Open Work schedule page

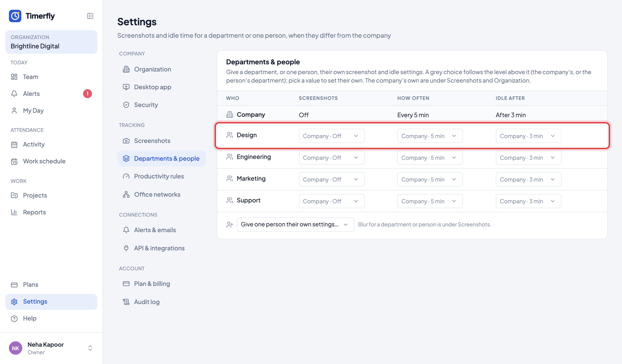pyautogui.click(x=51, y=161)
